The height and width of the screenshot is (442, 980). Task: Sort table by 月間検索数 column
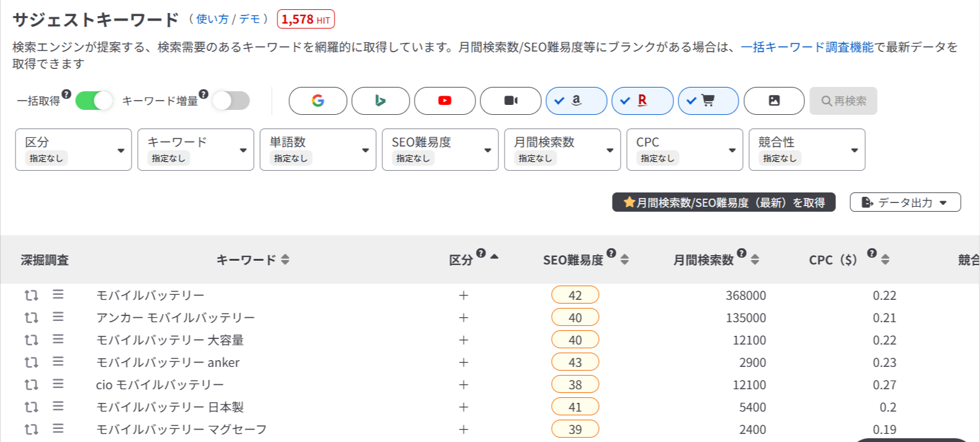755,259
